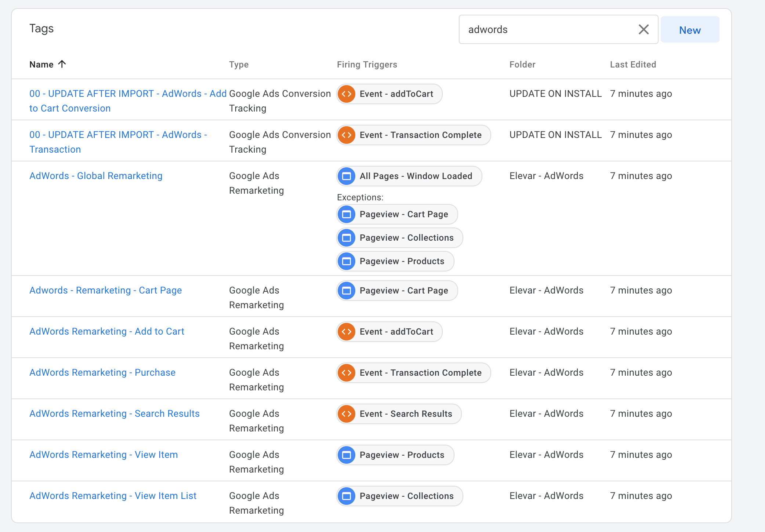Viewport: 765px width, 532px height.
Task: Click the blue pageview icon for All Pages - Window Loaded
Action: pyautogui.click(x=347, y=176)
